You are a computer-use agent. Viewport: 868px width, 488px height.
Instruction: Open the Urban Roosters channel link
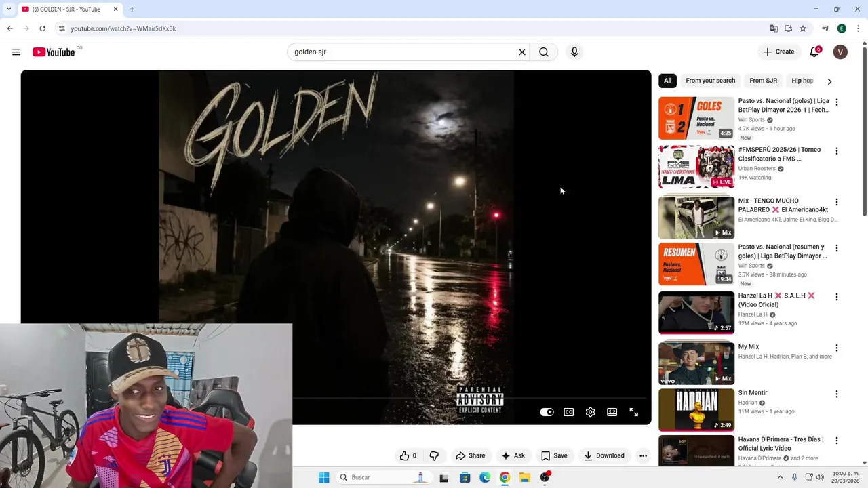click(757, 169)
